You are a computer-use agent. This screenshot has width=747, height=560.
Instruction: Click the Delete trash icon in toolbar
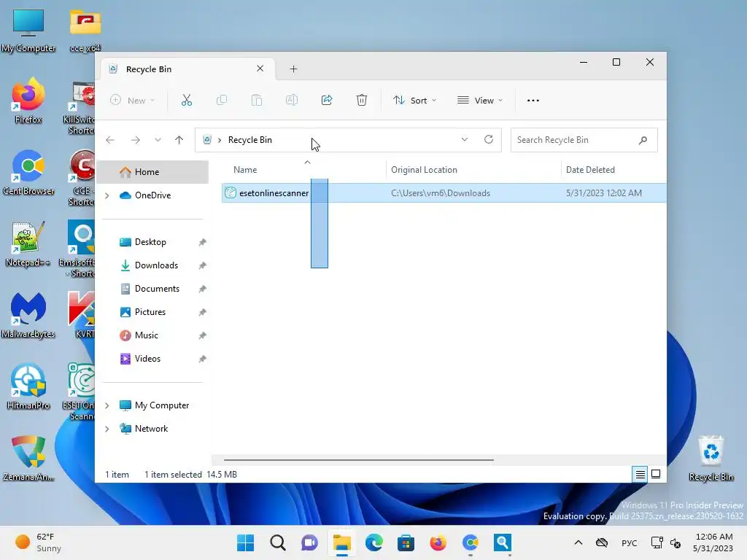pos(362,100)
